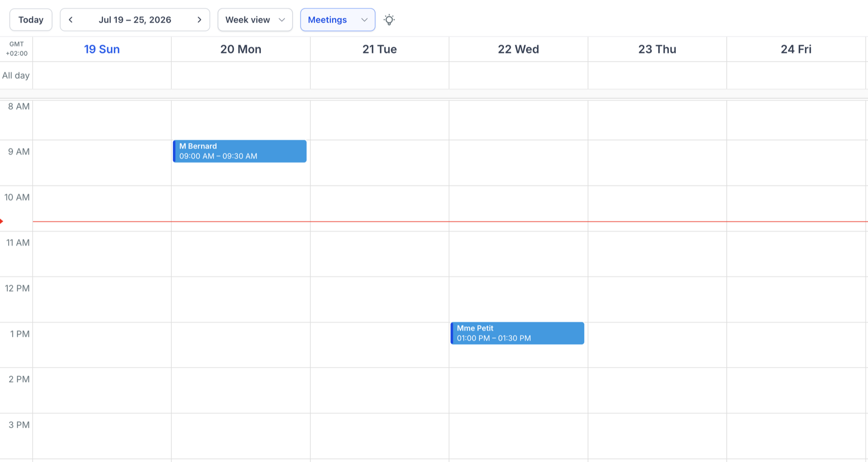868x462 pixels.
Task: Open the Mme Petit meeting event
Action: [x=517, y=333]
